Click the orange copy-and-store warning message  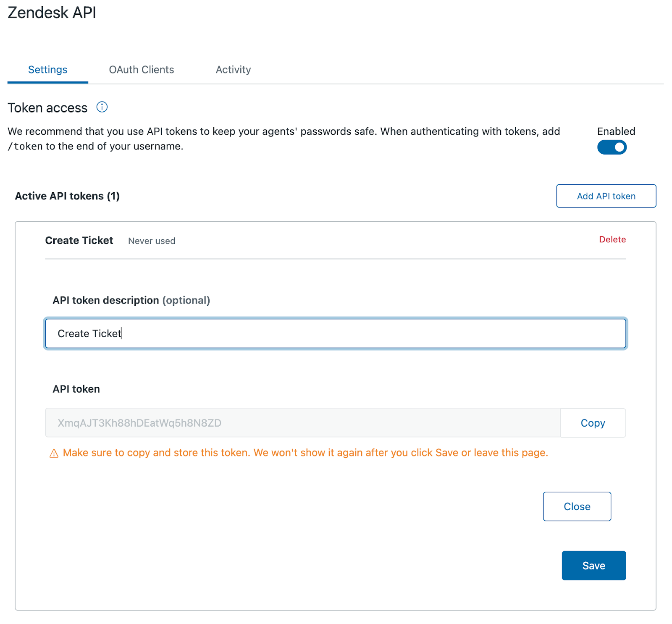[305, 453]
